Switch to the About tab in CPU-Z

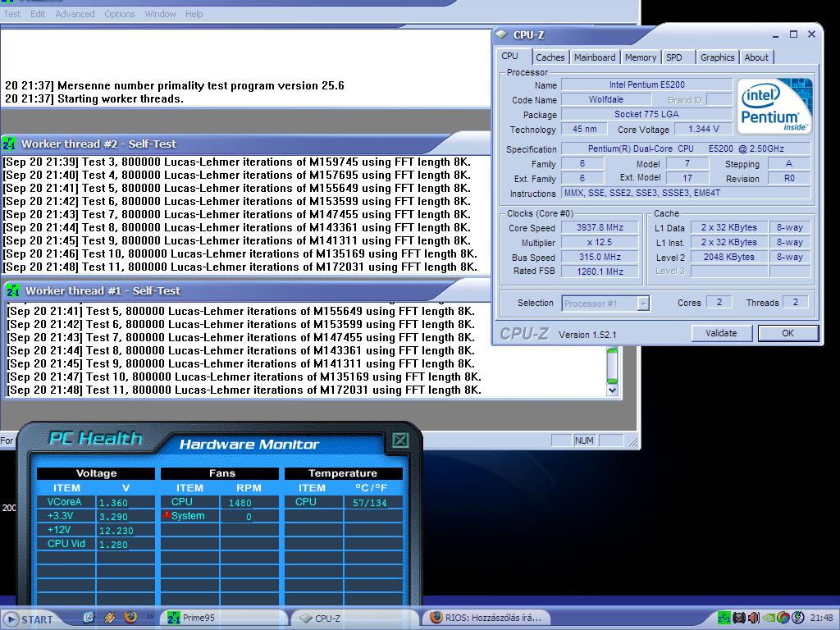[x=756, y=57]
